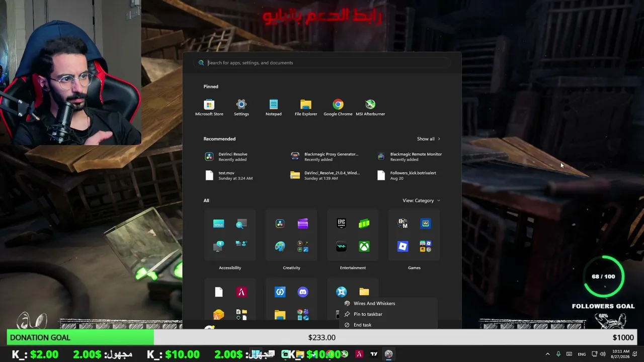Open the yellow folder icon above the context menu
The width and height of the screenshot is (644, 362).
click(x=364, y=292)
